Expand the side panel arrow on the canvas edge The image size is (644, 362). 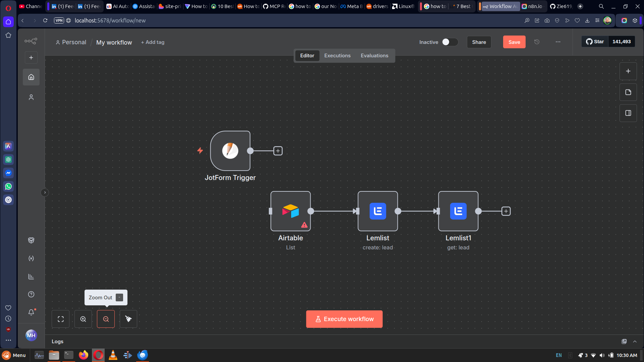[45, 192]
